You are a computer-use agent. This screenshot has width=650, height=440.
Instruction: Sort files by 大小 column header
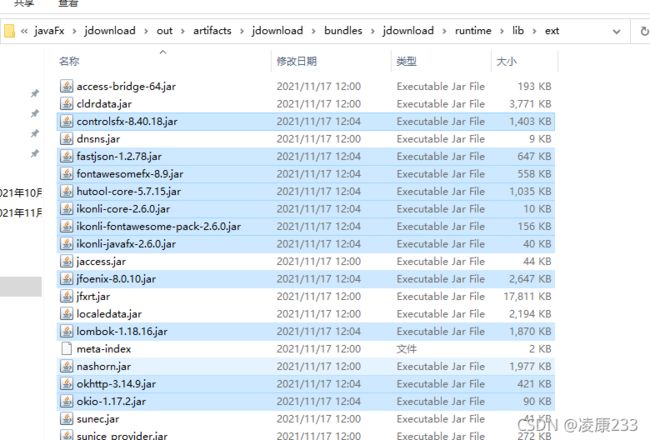(507, 61)
